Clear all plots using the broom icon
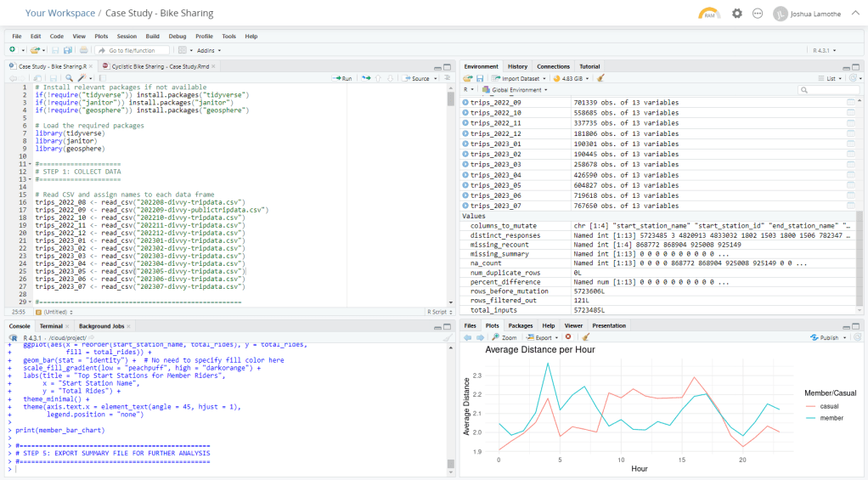This screenshot has width=868, height=480. [584, 337]
